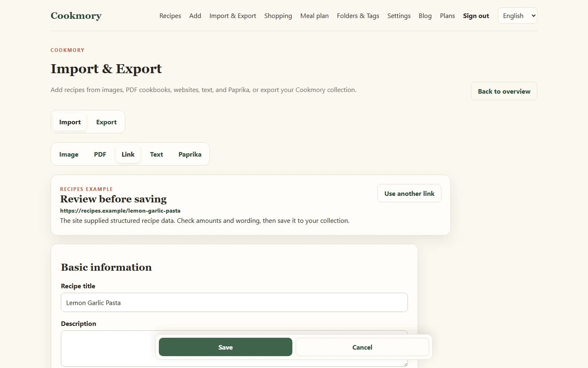Focus the Recipe title input field
The image size is (588, 368).
234,303
